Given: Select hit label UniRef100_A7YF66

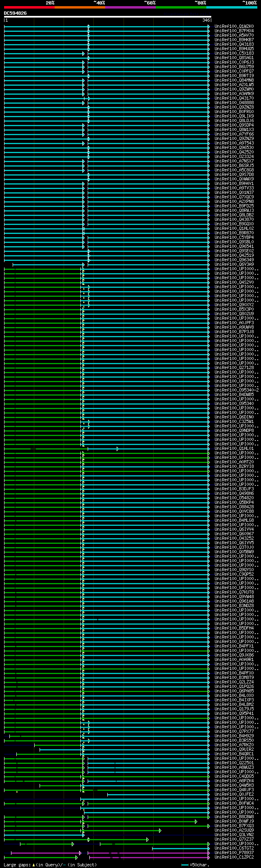Looking at the screenshot, I should point(234,134).
